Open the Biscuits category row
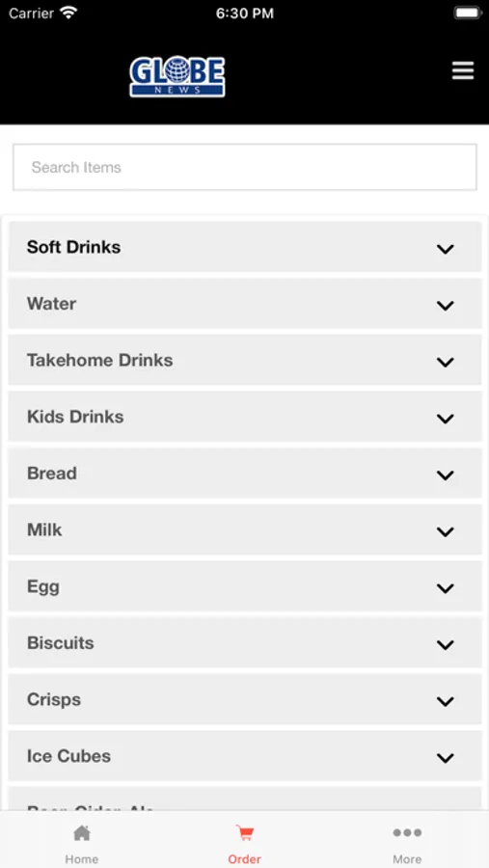 click(244, 642)
